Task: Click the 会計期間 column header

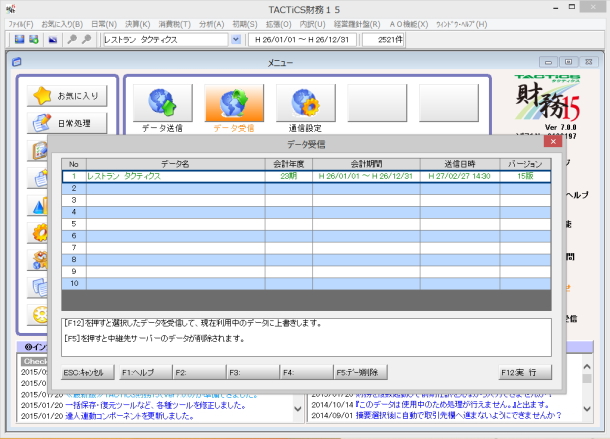Action: (x=366, y=164)
